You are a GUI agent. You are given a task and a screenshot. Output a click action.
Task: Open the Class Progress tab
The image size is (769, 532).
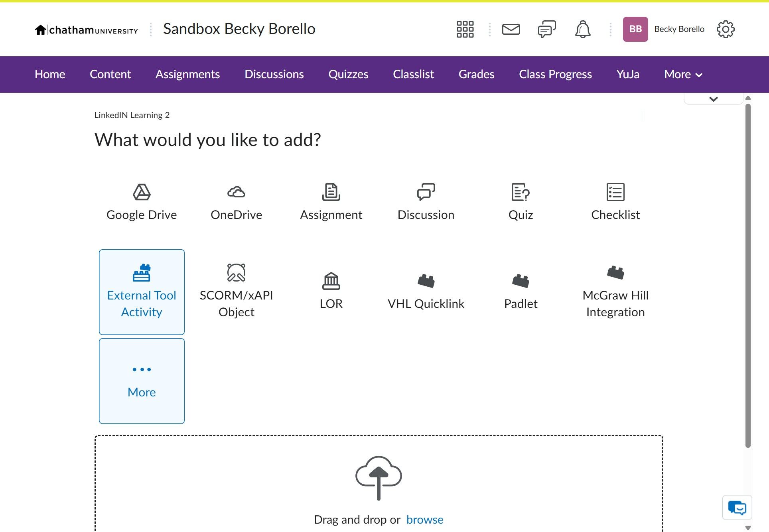[555, 74]
